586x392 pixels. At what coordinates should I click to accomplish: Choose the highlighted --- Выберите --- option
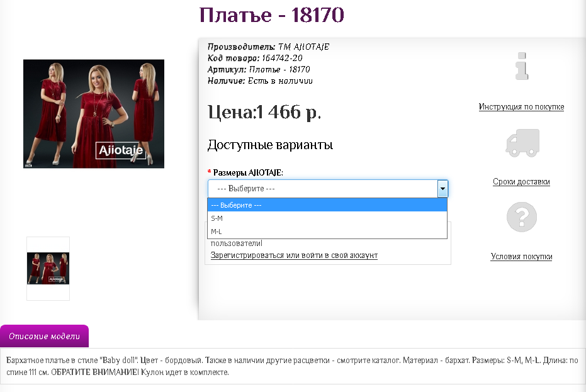[x=327, y=205]
